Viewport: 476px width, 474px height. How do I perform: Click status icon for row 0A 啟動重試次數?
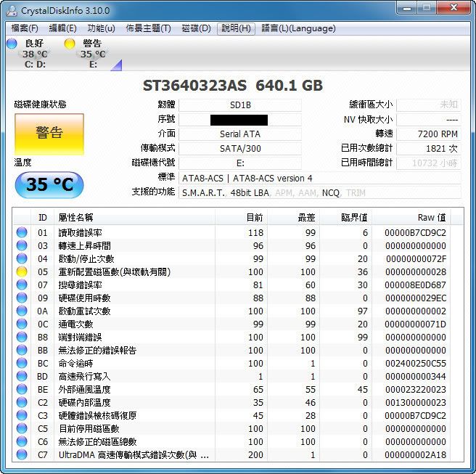[x=22, y=311]
